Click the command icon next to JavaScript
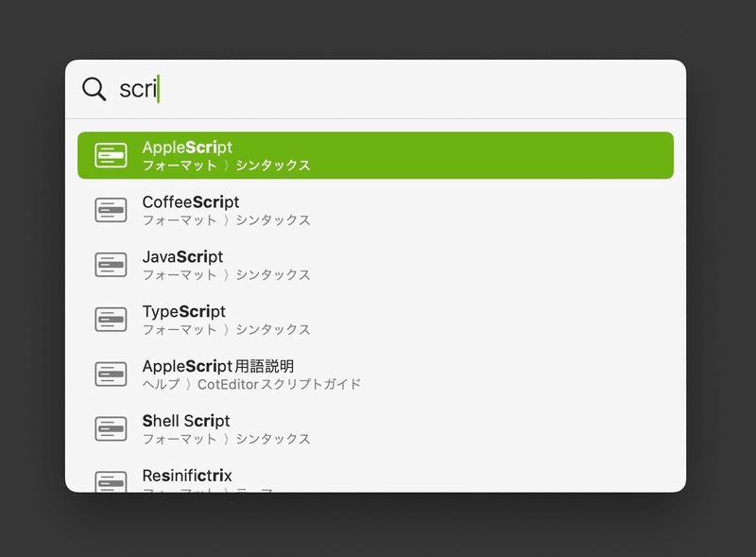The image size is (756, 557). click(x=111, y=265)
